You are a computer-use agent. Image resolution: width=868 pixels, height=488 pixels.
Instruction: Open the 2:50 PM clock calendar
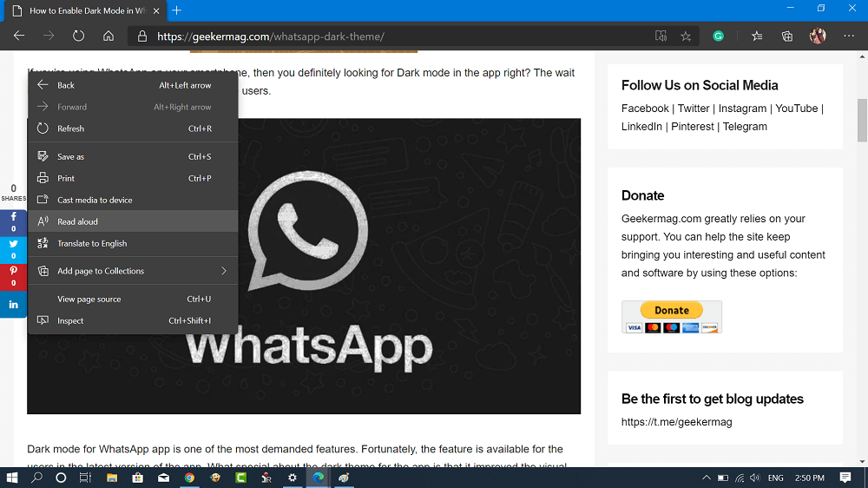(809, 478)
